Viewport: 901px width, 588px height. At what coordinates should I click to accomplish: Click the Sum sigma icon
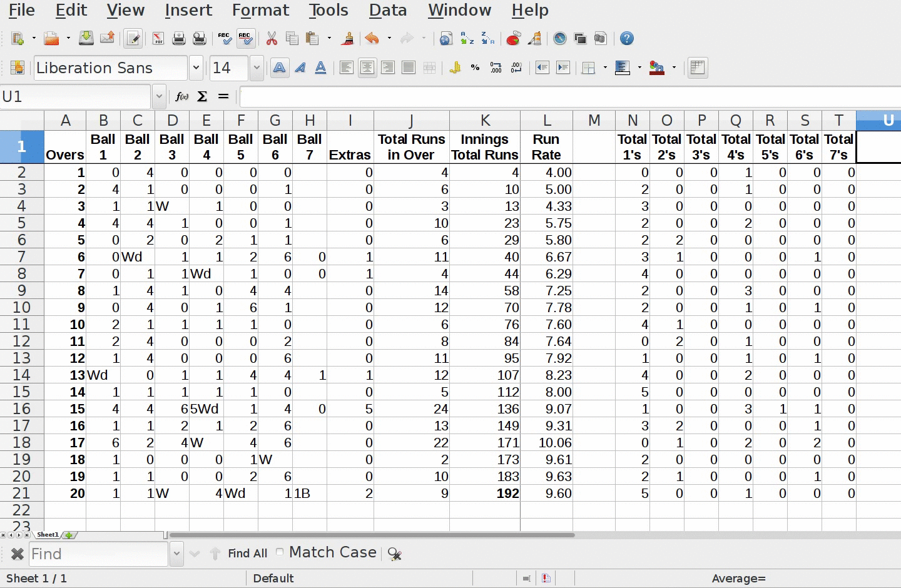tap(202, 96)
